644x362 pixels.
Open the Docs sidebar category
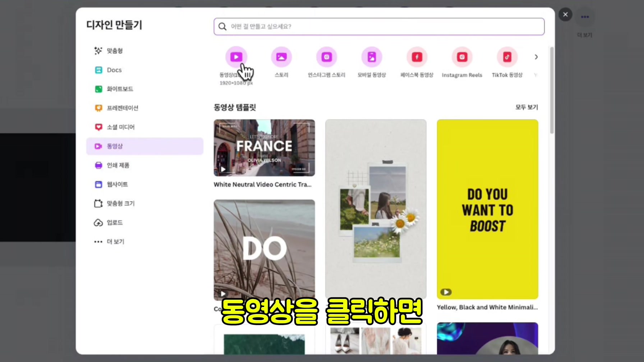coord(144,70)
